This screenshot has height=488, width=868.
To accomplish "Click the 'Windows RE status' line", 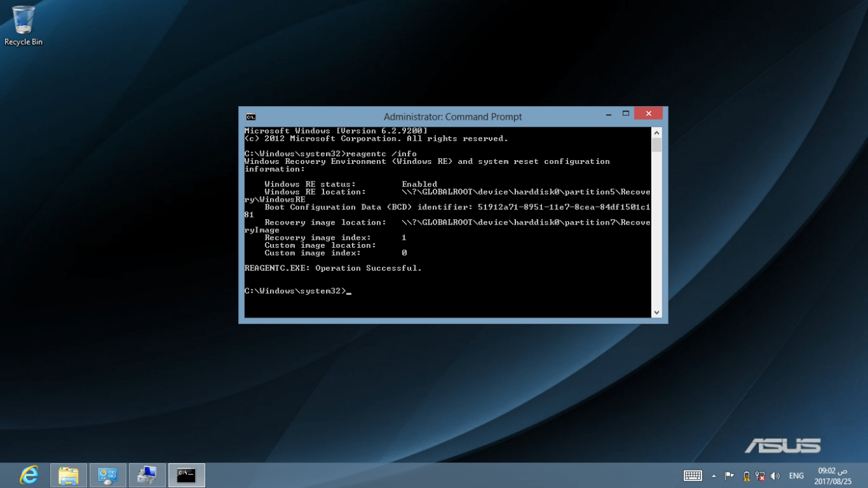I will pos(351,184).
